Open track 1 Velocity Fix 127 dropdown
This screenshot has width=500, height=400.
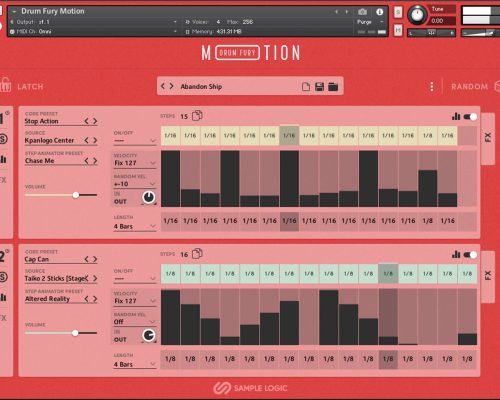(x=135, y=163)
